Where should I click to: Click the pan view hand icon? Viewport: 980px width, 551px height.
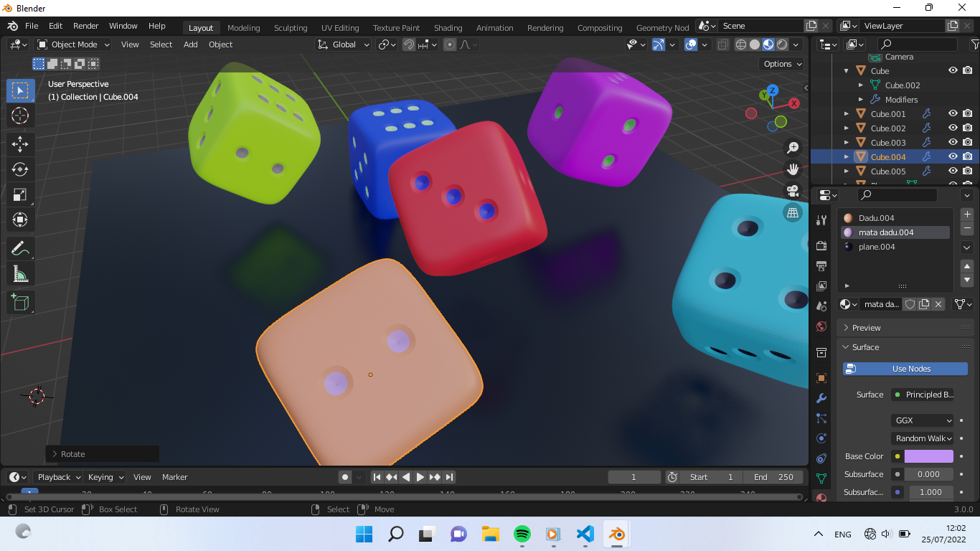point(793,169)
